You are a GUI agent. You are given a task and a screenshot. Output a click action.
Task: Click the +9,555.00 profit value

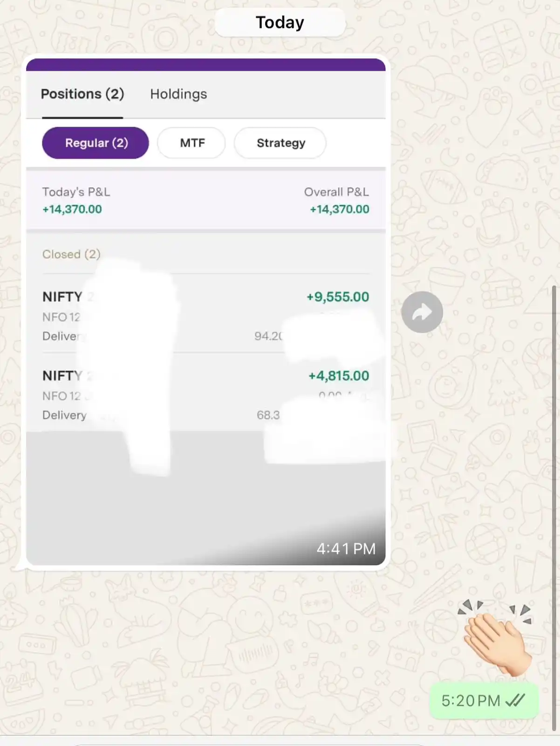point(338,297)
